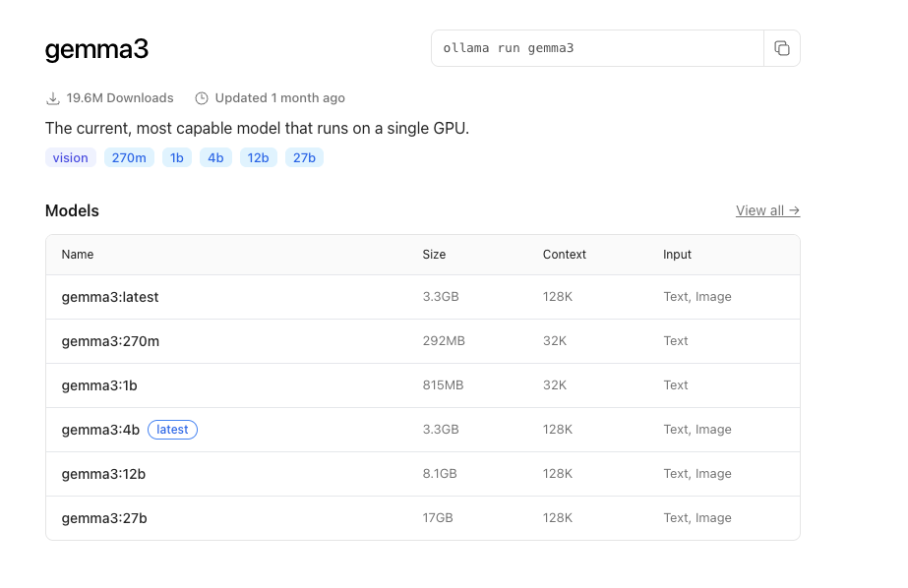Click 32K context in gemma3:1b row
Image resolution: width=908 pixels, height=588 pixels.
(x=555, y=384)
